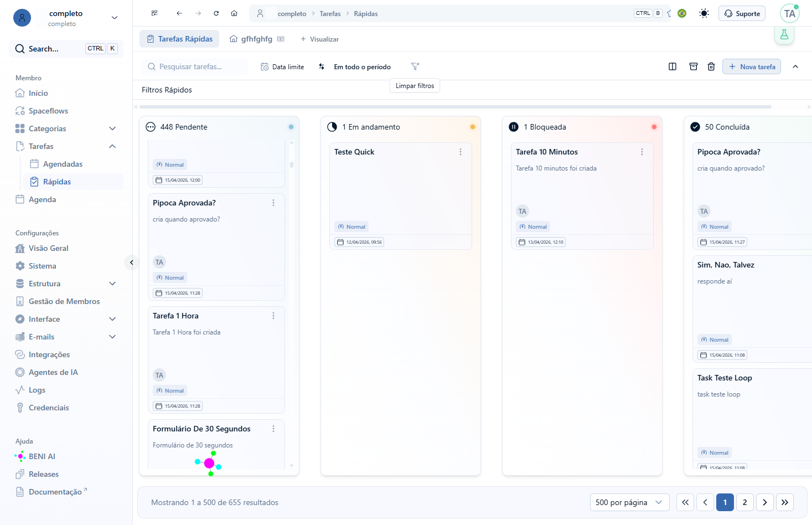Open the TA user avatar menu

click(790, 14)
